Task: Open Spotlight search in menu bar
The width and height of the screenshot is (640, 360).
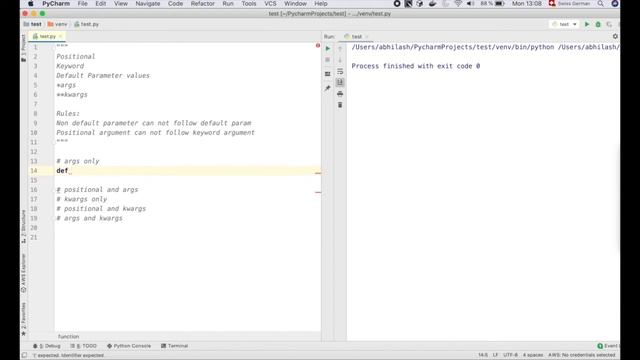Action: click(600, 4)
